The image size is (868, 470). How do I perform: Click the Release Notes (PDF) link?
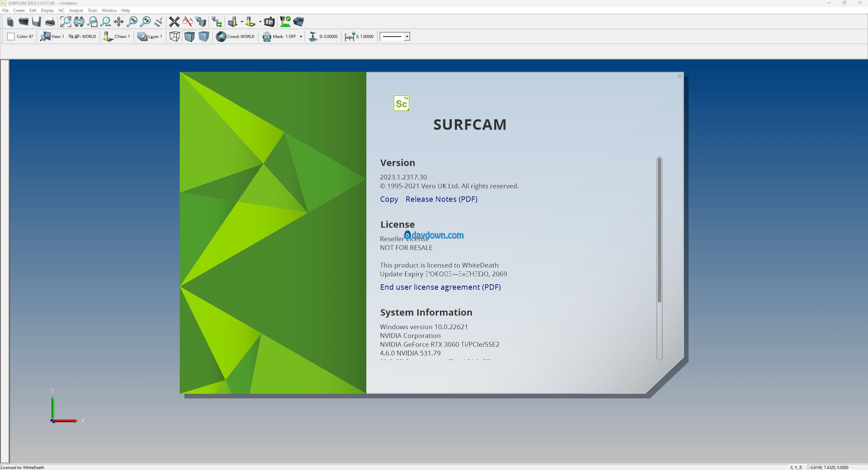pyautogui.click(x=441, y=199)
